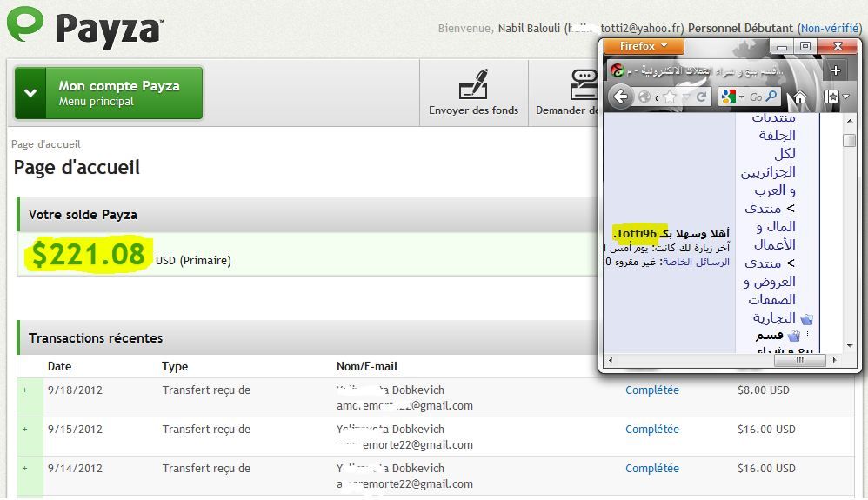The width and height of the screenshot is (868, 500).
Task: Click the Votre solde Payza heading
Action: point(83,214)
